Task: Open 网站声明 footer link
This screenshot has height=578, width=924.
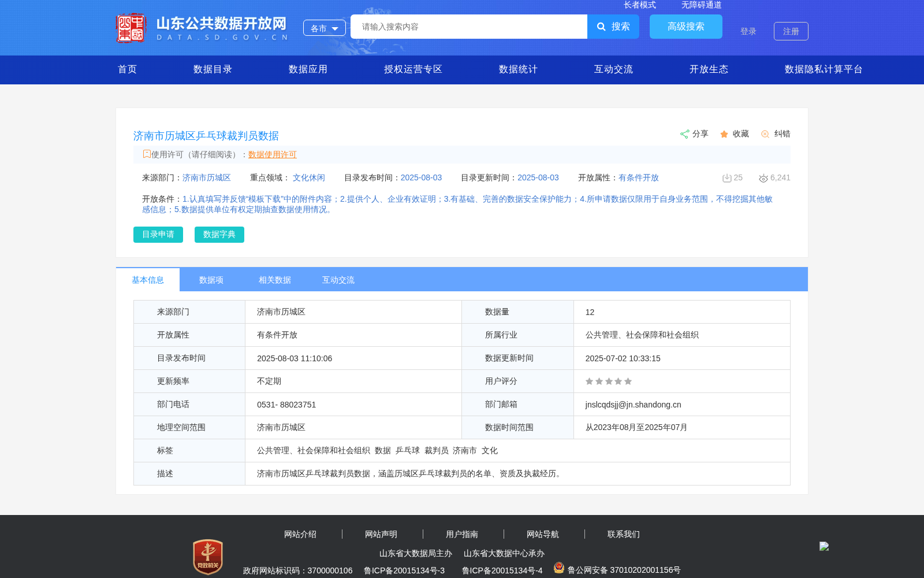Action: tap(381, 535)
